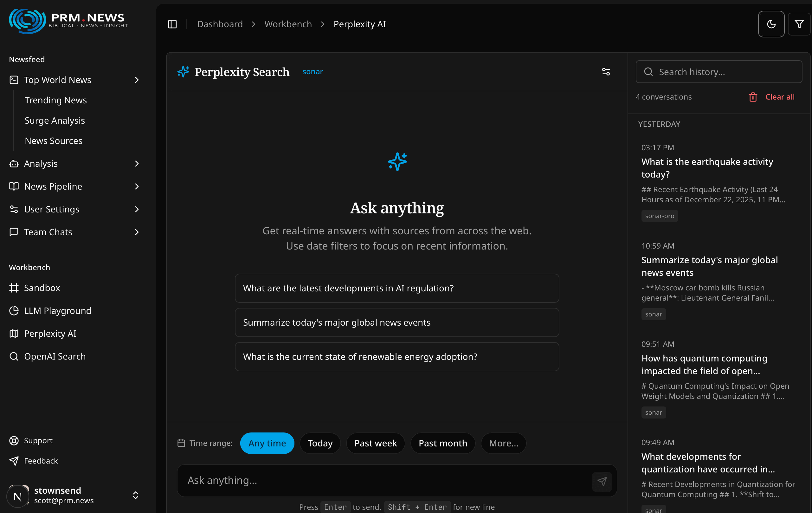812x513 pixels.
Task: Click the send paper-plane icon
Action: click(602, 481)
